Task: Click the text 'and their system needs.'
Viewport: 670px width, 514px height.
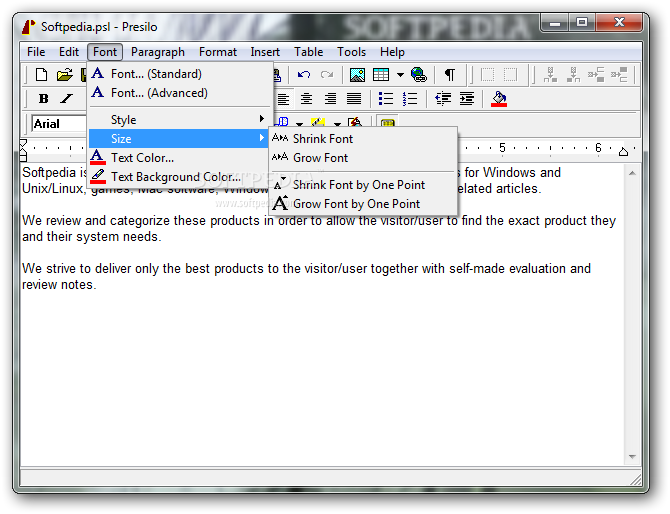Action: [x=91, y=236]
